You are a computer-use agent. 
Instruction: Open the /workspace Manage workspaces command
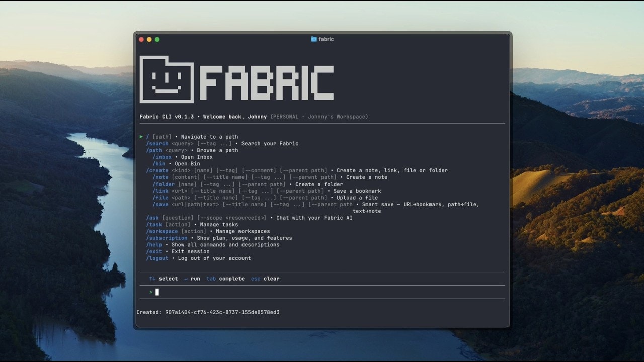pyautogui.click(x=208, y=231)
